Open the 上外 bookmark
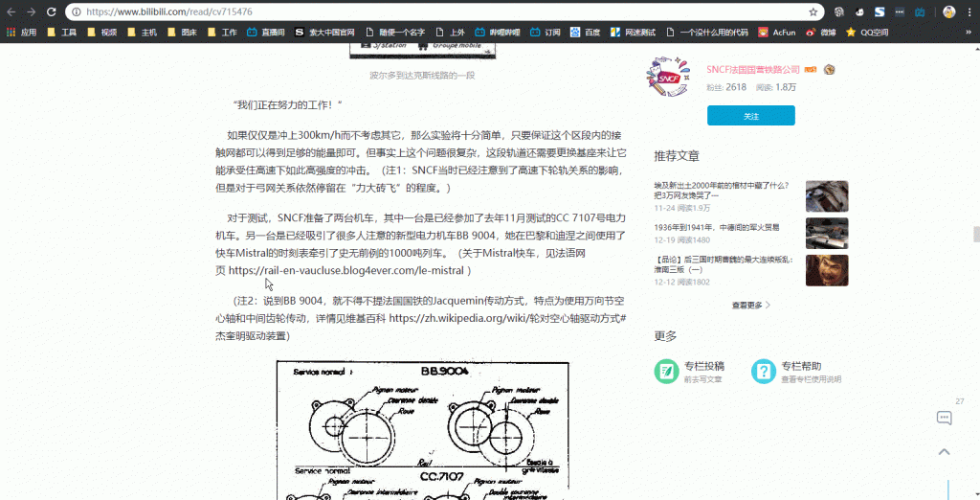Image resolution: width=980 pixels, height=500 pixels. point(450,32)
